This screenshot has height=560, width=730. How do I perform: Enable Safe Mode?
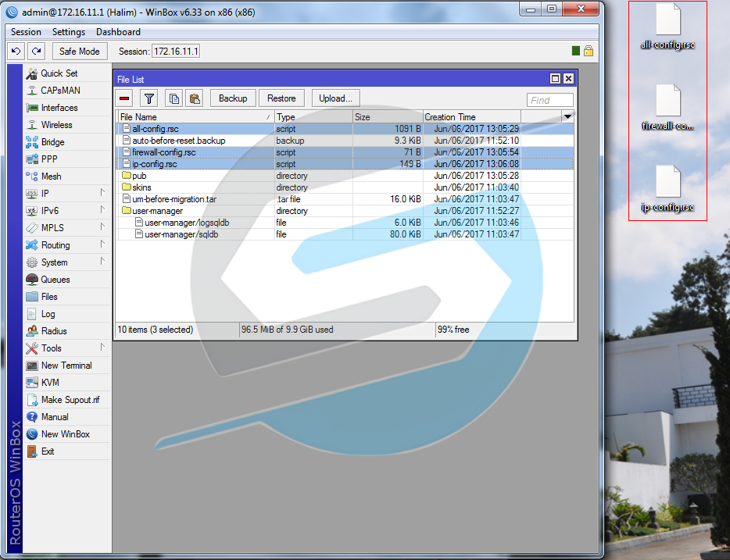tap(79, 51)
